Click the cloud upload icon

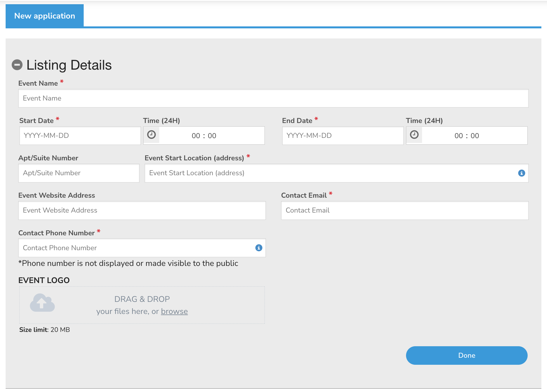(x=42, y=303)
